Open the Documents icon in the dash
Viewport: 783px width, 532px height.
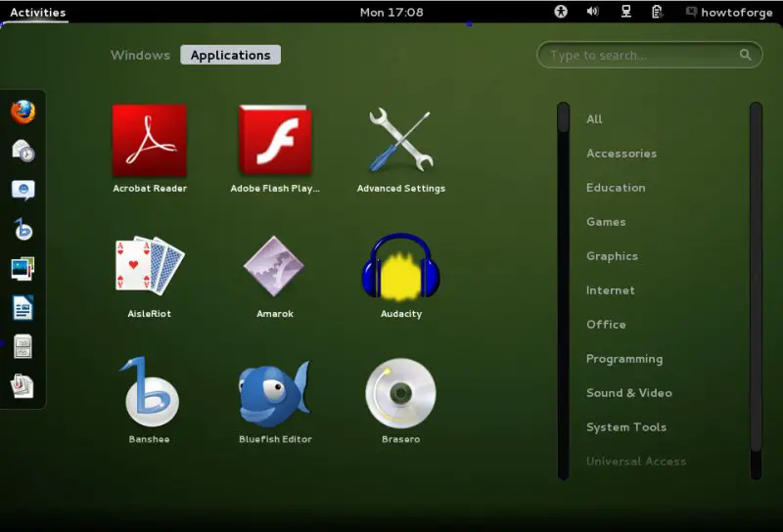click(x=22, y=385)
